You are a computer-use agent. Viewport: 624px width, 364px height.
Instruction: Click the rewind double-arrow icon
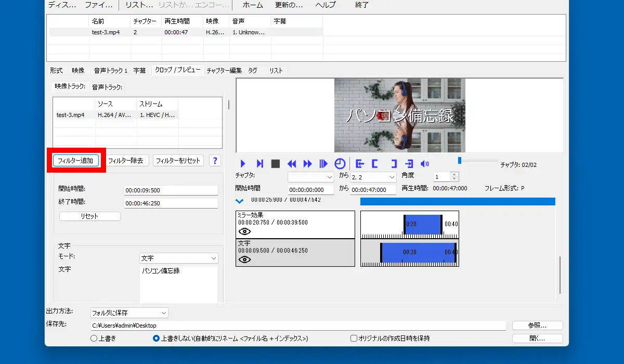pyautogui.click(x=292, y=164)
